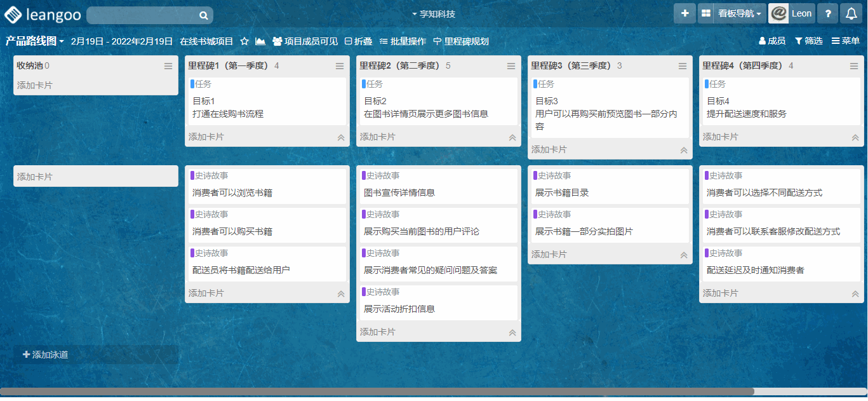Click the plus icon in top bar
This screenshot has width=868, height=401.
coord(684,13)
